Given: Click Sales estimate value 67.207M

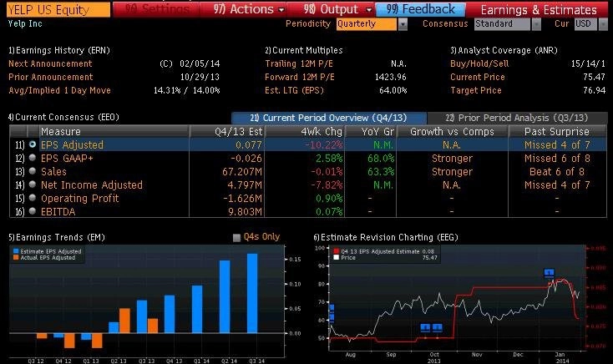Looking at the screenshot, I should (242, 172).
